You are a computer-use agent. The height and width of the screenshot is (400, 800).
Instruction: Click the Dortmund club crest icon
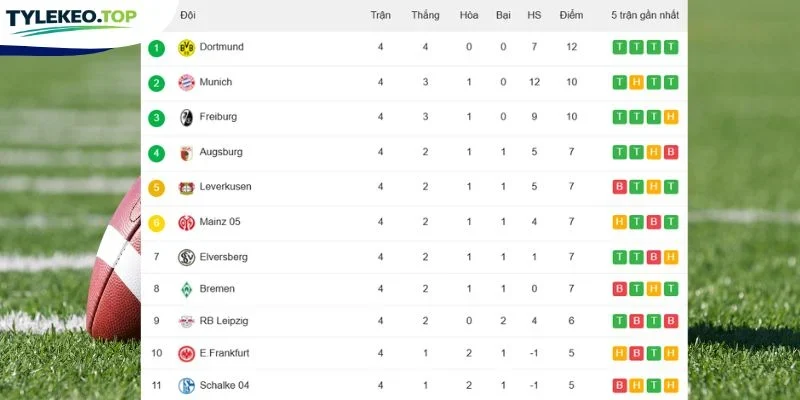point(186,47)
